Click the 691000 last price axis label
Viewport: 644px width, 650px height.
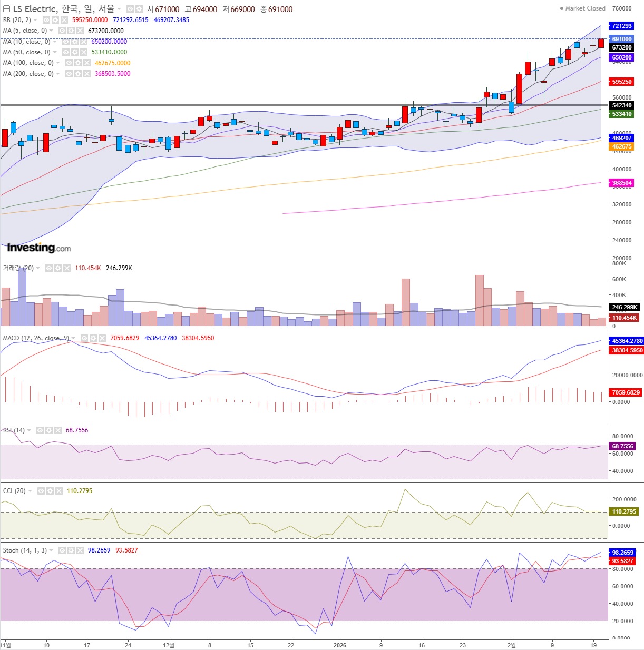622,39
